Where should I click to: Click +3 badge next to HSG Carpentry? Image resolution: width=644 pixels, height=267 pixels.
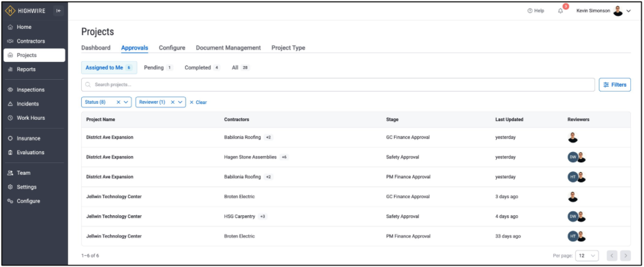tap(262, 217)
